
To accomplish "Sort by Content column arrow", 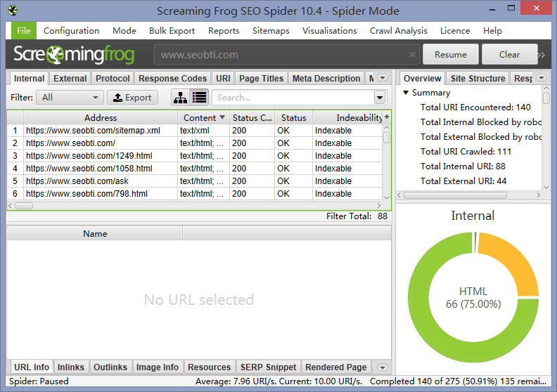I will pos(222,118).
